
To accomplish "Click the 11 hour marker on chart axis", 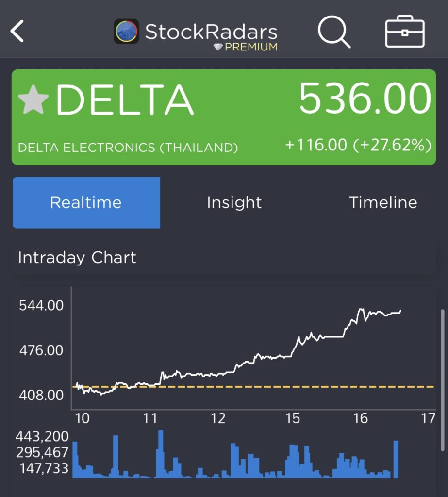I will pyautogui.click(x=150, y=418).
